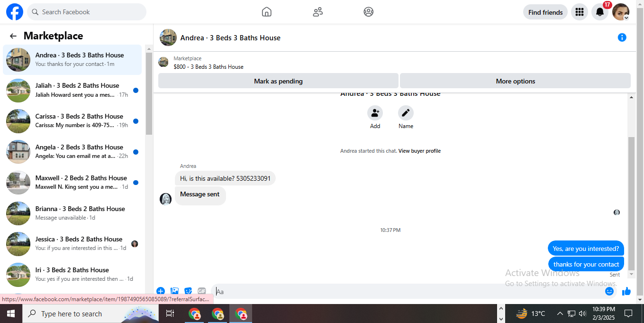Click Angela's house listing thumbnail
Viewport: 644px width, 323px height.
[x=18, y=152]
